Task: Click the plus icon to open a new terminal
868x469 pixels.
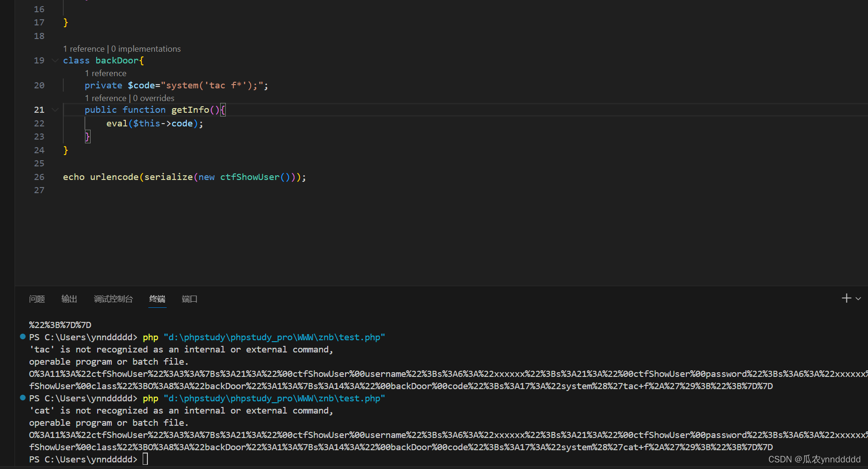Action: point(845,298)
